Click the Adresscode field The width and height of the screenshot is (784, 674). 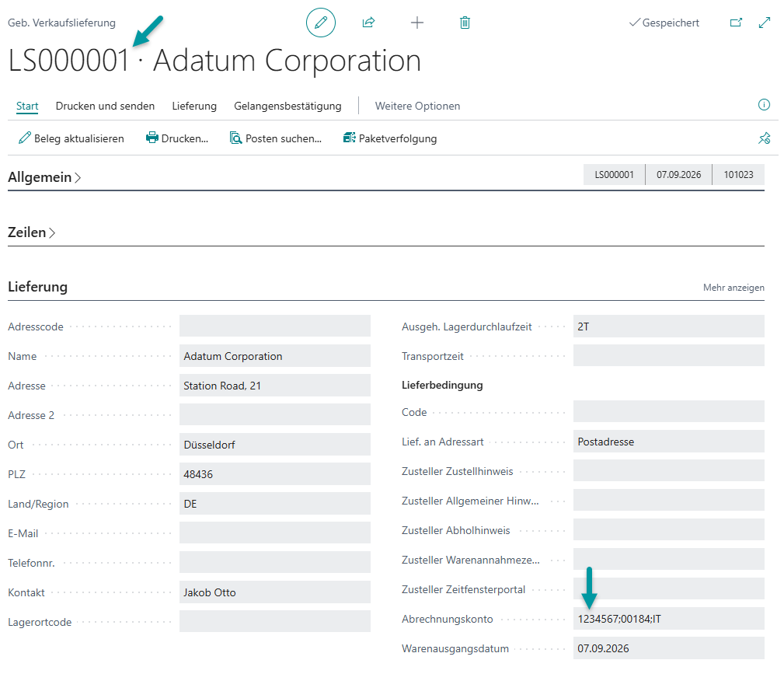point(275,327)
